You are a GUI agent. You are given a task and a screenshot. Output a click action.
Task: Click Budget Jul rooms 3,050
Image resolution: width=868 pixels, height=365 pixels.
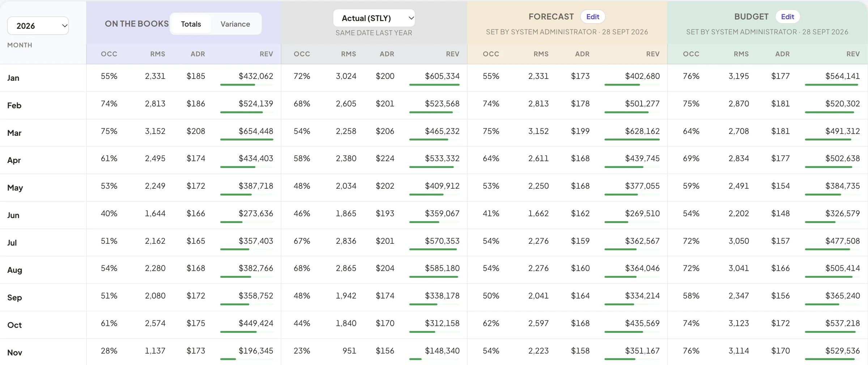point(739,241)
